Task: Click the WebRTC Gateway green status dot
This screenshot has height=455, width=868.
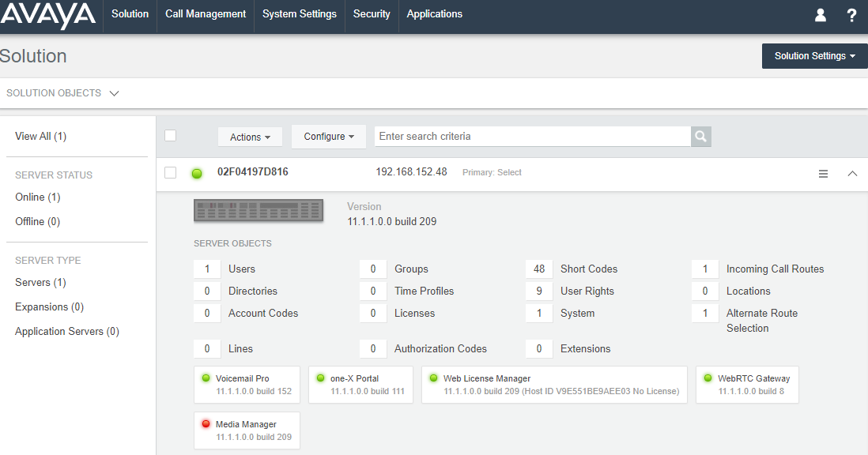Action: click(708, 378)
